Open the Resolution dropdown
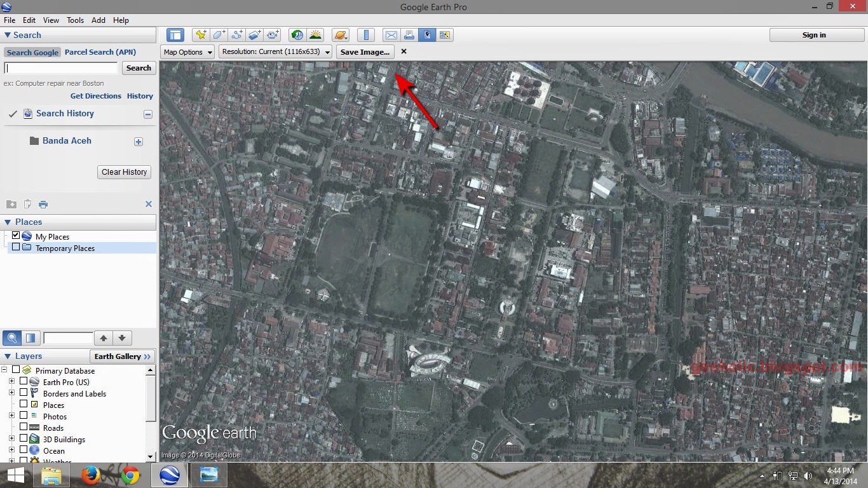The image size is (868, 488). click(327, 51)
